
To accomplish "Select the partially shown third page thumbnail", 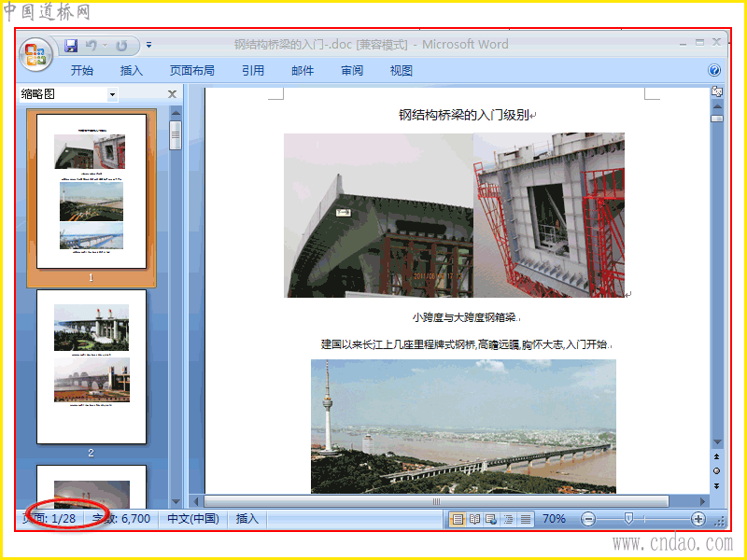I will pyautogui.click(x=92, y=486).
